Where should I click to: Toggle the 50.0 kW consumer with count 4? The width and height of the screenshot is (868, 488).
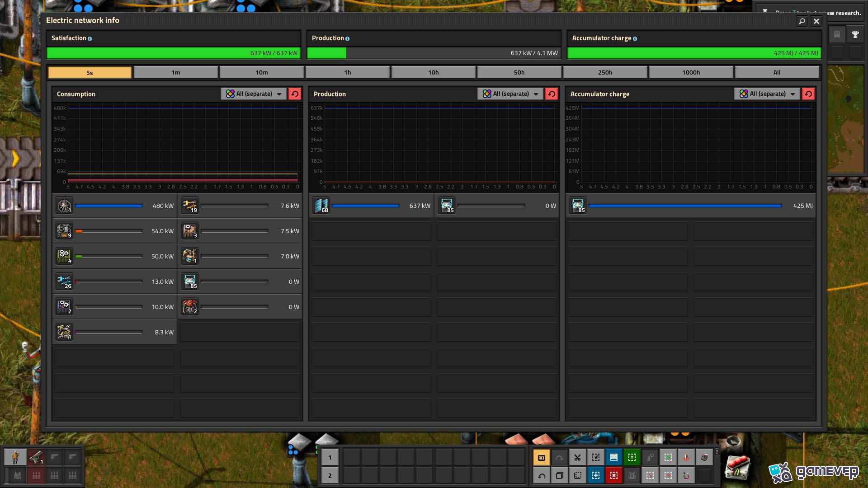tap(114, 256)
